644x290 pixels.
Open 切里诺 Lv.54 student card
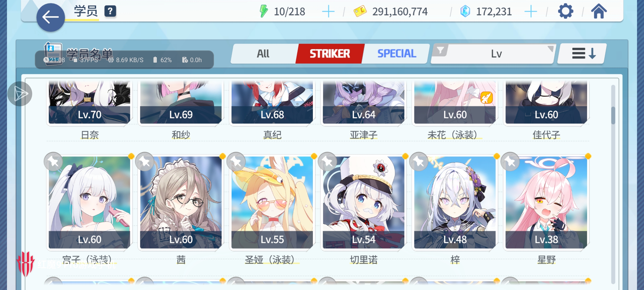(364, 202)
